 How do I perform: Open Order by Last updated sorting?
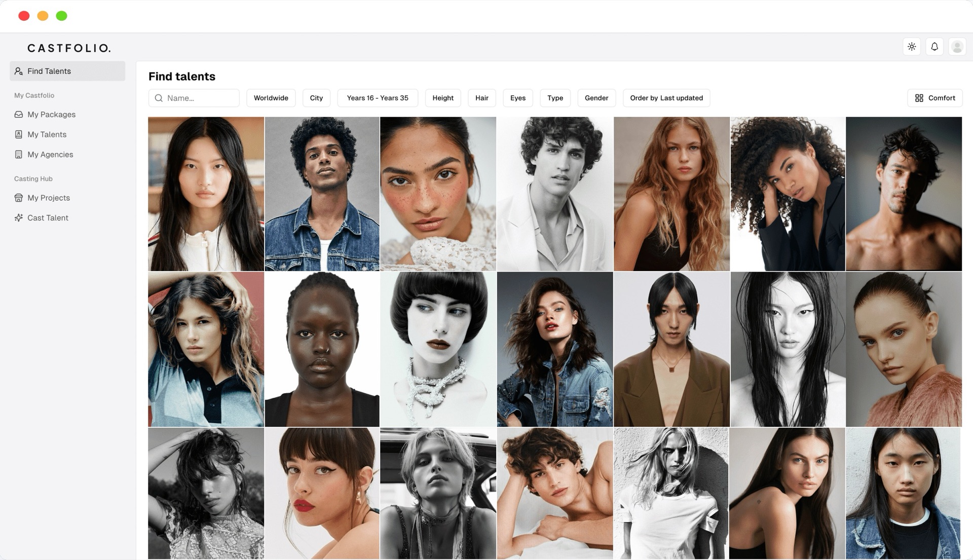(x=666, y=98)
